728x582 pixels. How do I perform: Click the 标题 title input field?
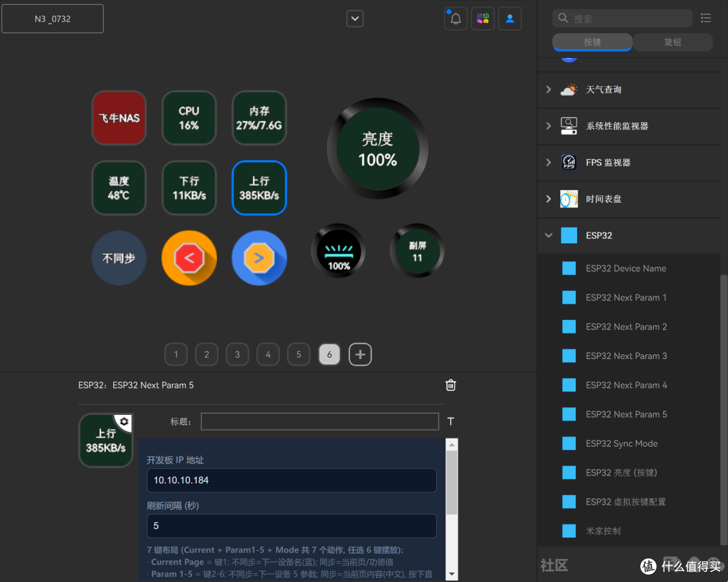pyautogui.click(x=320, y=422)
